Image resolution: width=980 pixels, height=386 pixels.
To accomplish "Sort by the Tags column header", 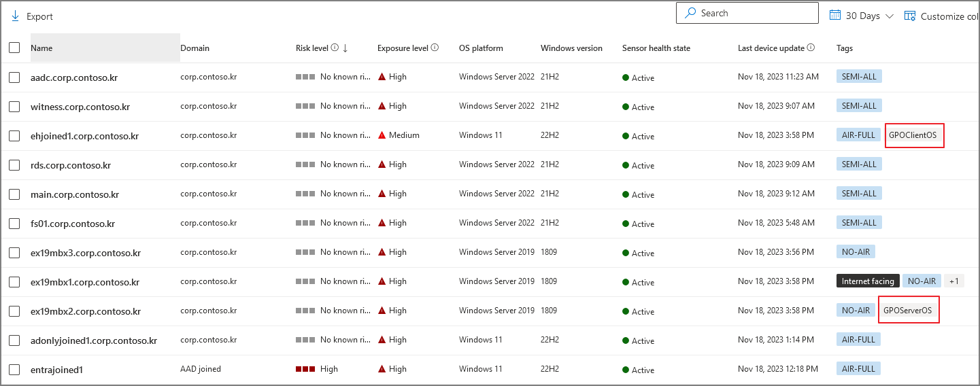I will (x=845, y=48).
